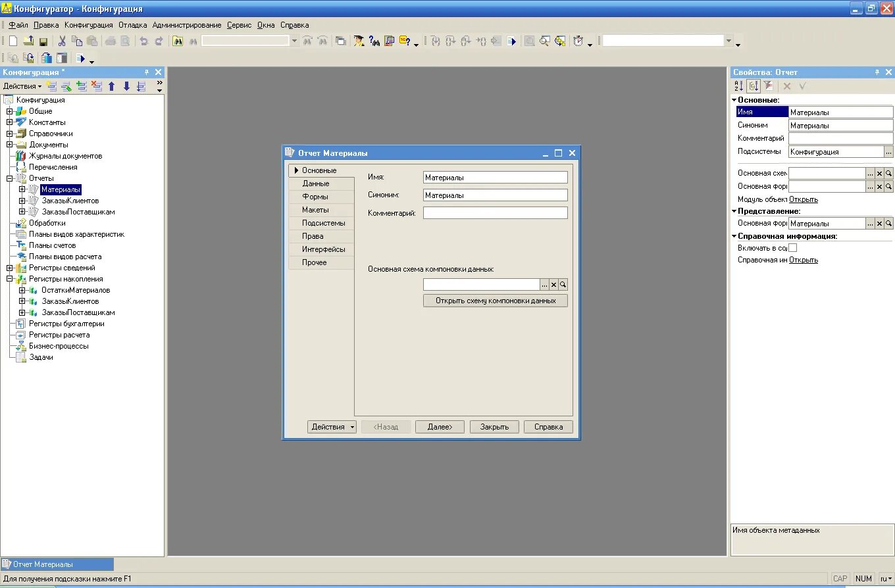This screenshot has height=588, width=895.
Task: Open the Действия dropdown button in report dialog
Action: tap(332, 427)
